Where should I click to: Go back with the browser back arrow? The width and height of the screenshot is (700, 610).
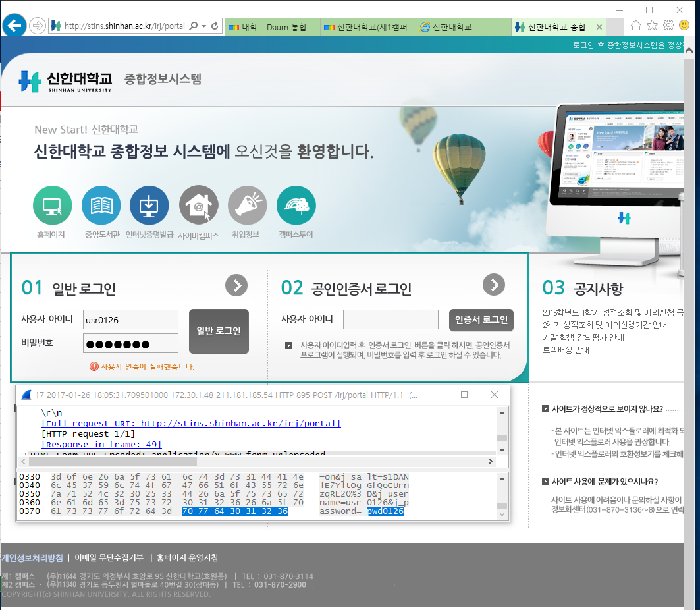click(x=14, y=26)
